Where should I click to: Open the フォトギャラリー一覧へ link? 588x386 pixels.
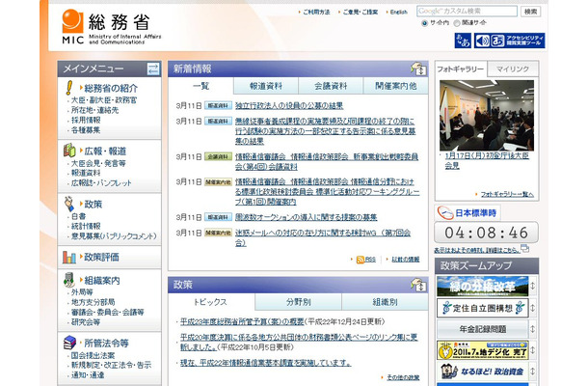pyautogui.click(x=507, y=194)
